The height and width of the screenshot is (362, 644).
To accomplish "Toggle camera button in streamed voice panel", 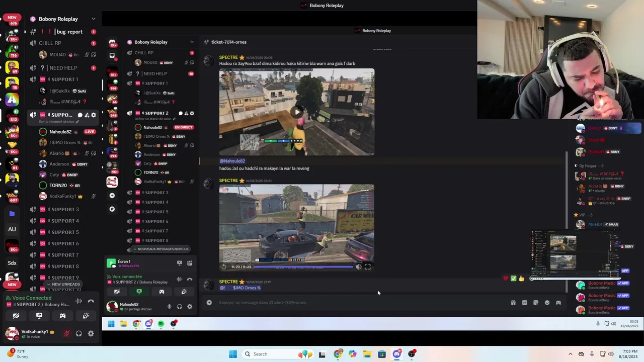I will [x=117, y=292].
